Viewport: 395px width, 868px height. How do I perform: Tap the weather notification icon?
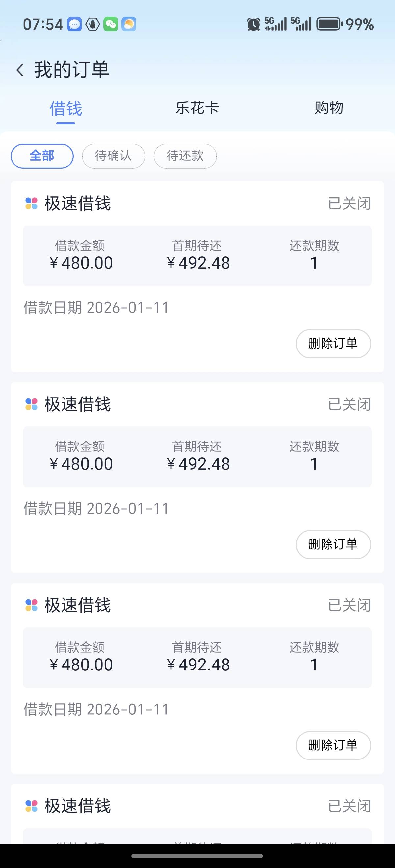pos(128,24)
